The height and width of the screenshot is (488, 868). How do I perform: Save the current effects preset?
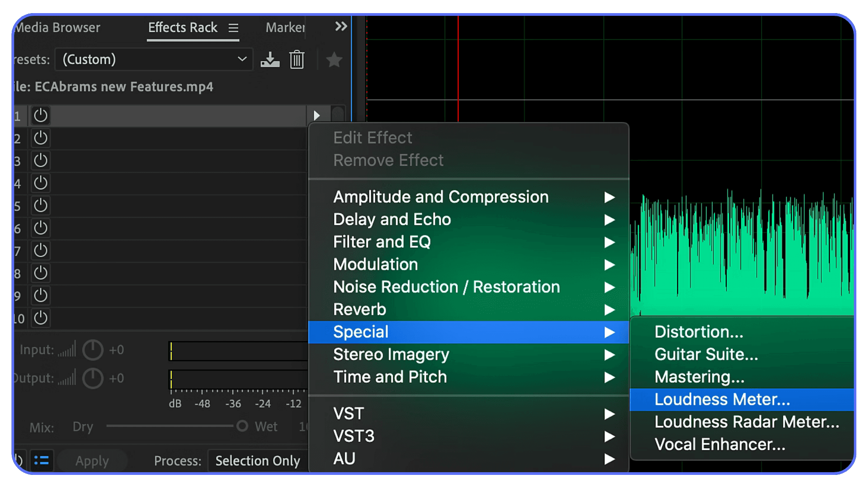pos(270,59)
